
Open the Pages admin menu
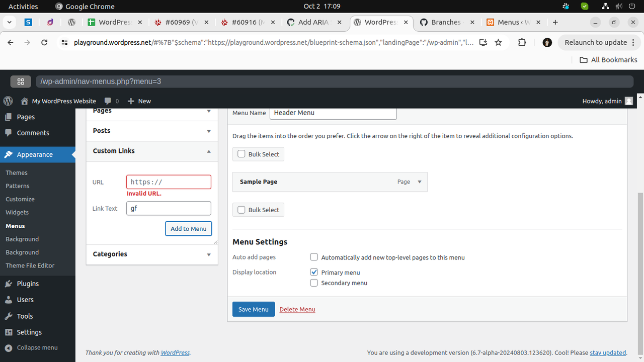pyautogui.click(x=38, y=117)
